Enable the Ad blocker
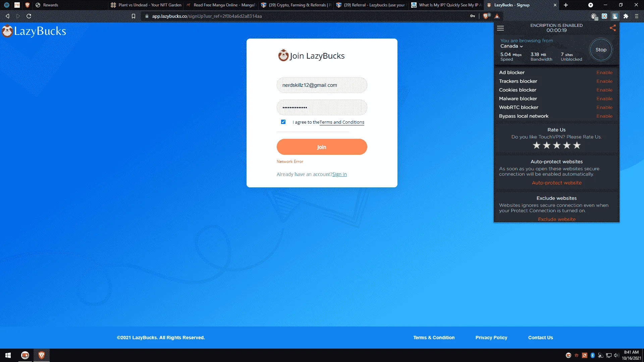 (x=604, y=72)
